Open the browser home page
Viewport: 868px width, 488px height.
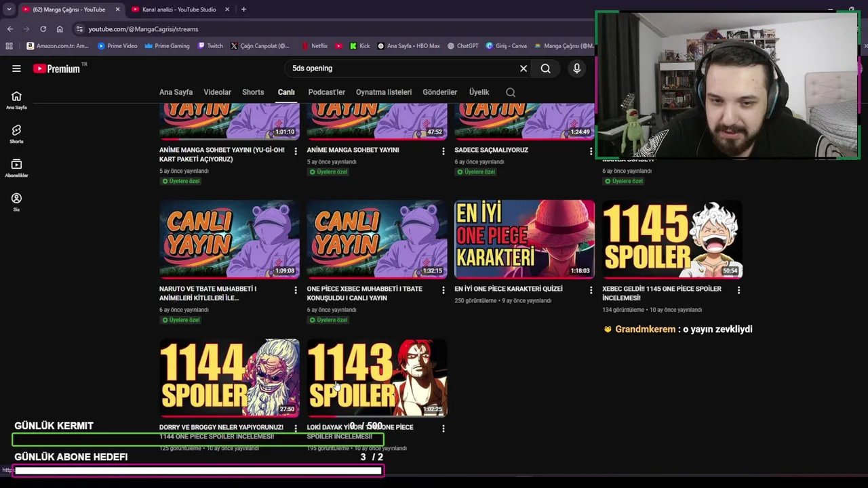[x=60, y=29]
